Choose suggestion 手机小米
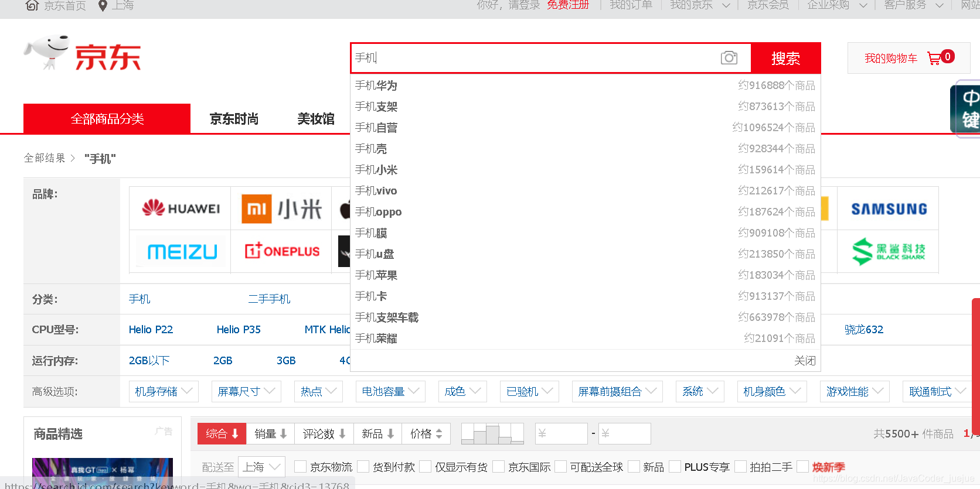This screenshot has width=980, height=489. [x=585, y=170]
